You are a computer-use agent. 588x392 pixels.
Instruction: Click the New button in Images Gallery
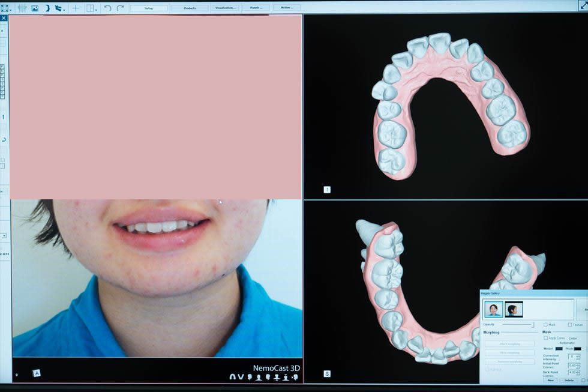[x=550, y=380]
